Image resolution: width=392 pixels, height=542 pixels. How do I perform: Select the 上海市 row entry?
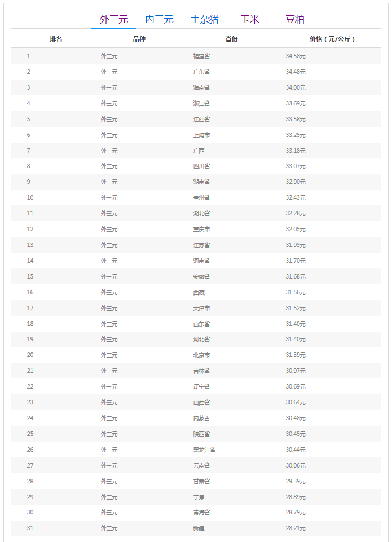(201, 135)
